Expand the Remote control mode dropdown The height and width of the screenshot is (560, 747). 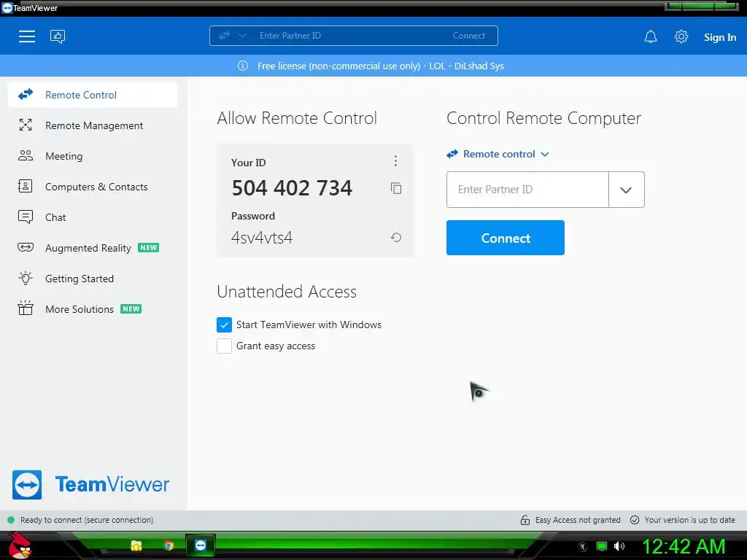(x=498, y=154)
